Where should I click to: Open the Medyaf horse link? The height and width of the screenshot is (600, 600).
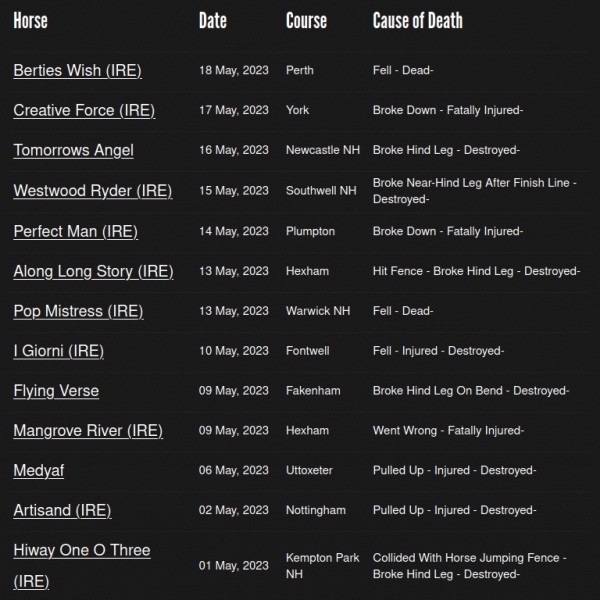[x=38, y=470]
